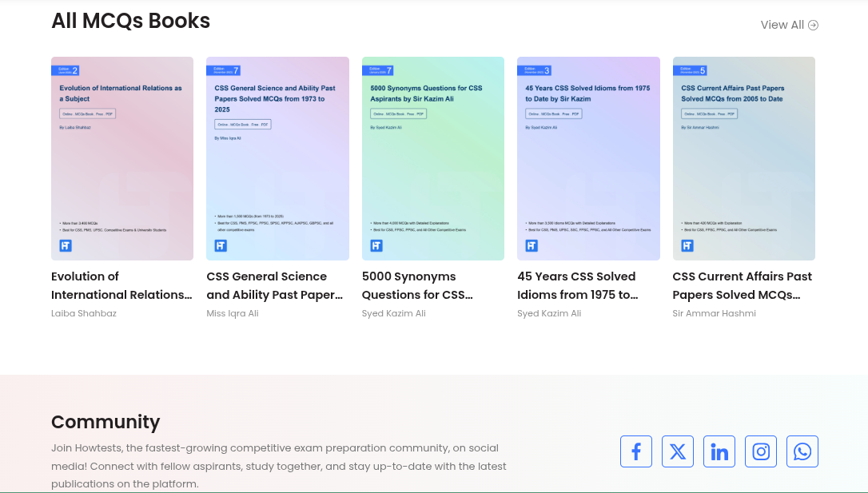The height and width of the screenshot is (493, 868).
Task: Click title link CSS Current Affairs Past Papers
Action: click(743, 285)
